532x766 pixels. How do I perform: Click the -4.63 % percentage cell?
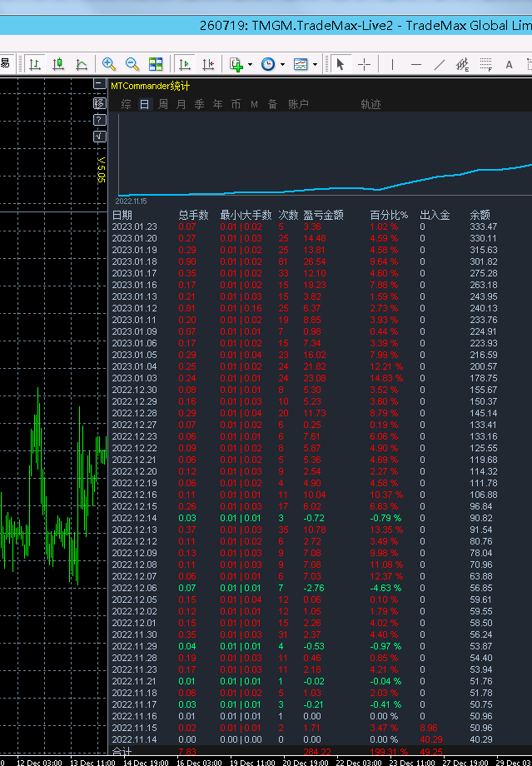(385, 588)
